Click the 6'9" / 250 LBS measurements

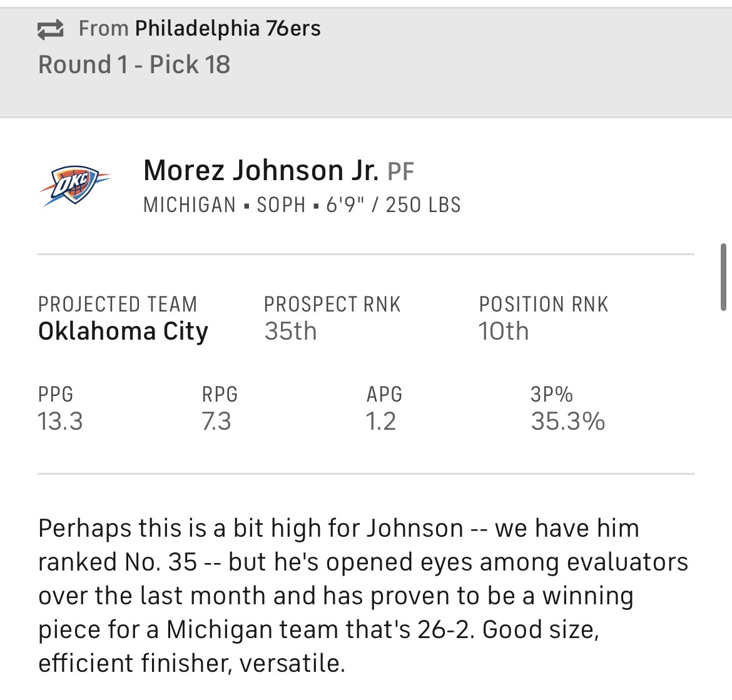pos(393,205)
